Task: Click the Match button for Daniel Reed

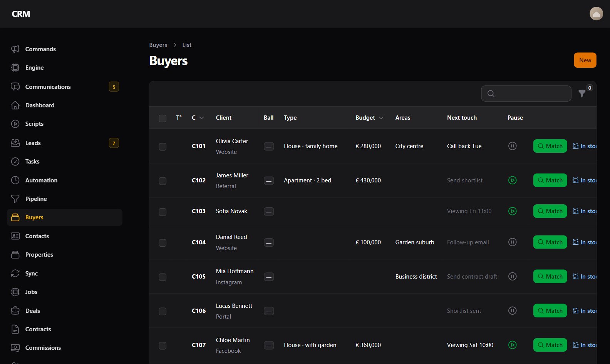Action: pyautogui.click(x=550, y=242)
